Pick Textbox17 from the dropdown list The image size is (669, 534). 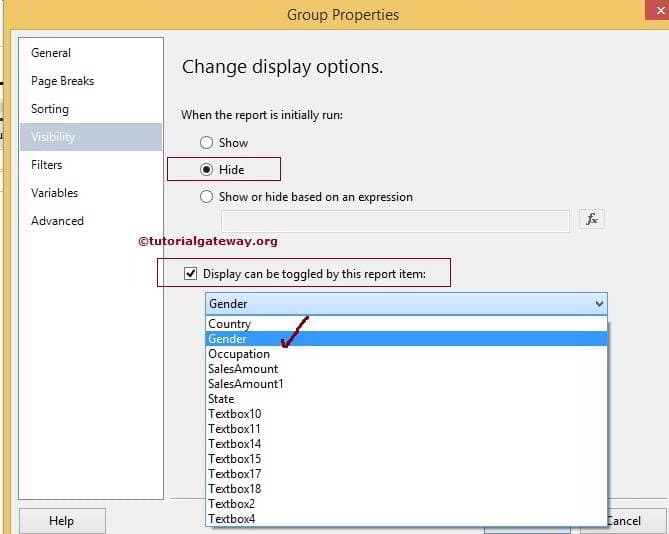coord(406,473)
